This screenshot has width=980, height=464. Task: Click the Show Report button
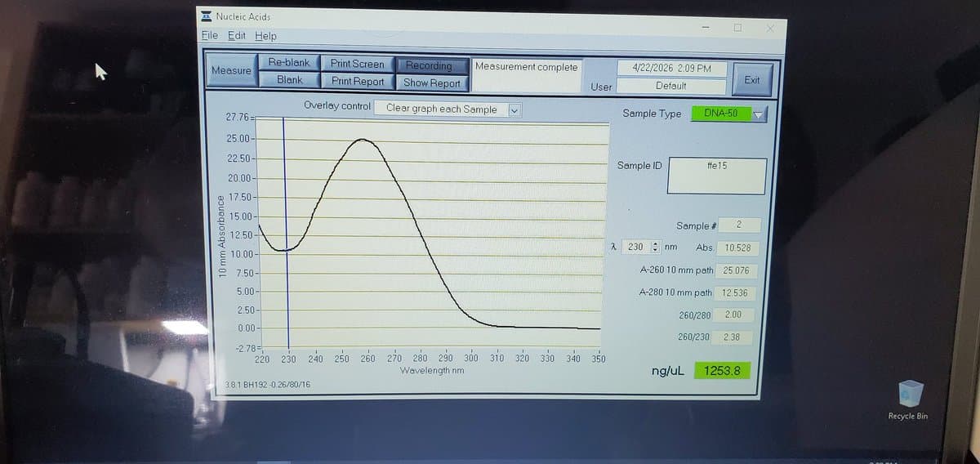[x=432, y=83]
